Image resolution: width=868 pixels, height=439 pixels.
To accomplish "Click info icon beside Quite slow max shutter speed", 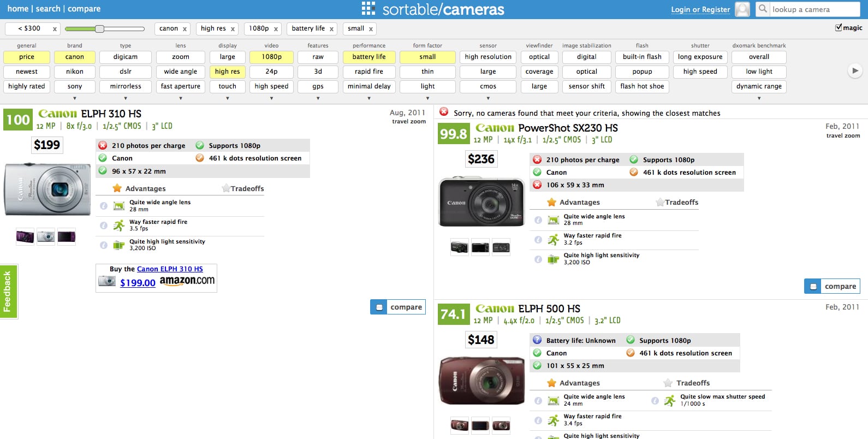I will tap(655, 401).
